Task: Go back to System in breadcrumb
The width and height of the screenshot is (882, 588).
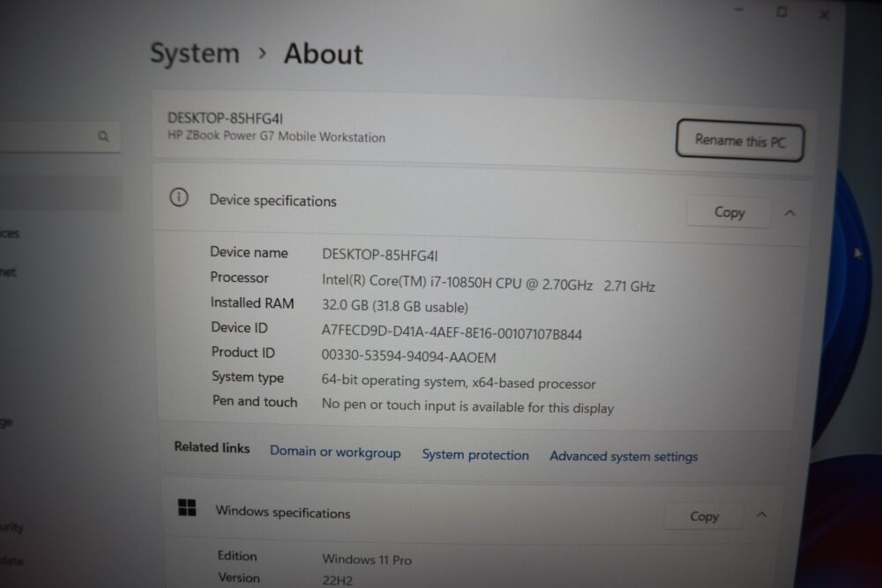Action: tap(195, 54)
